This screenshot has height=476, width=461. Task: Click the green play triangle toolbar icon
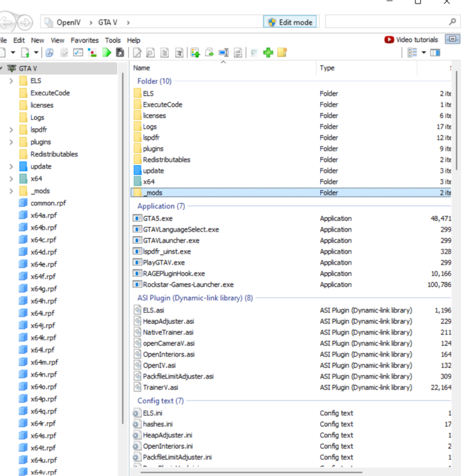click(107, 53)
